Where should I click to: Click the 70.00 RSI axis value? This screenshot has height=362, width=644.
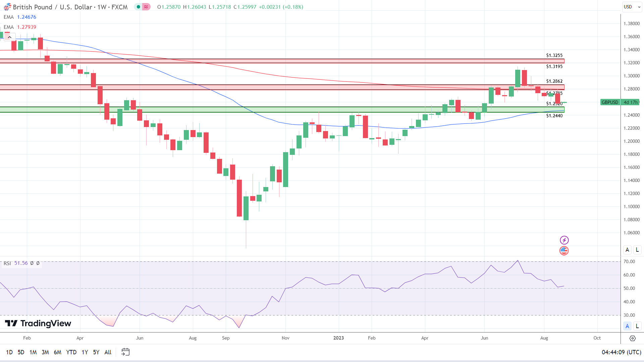coord(629,261)
